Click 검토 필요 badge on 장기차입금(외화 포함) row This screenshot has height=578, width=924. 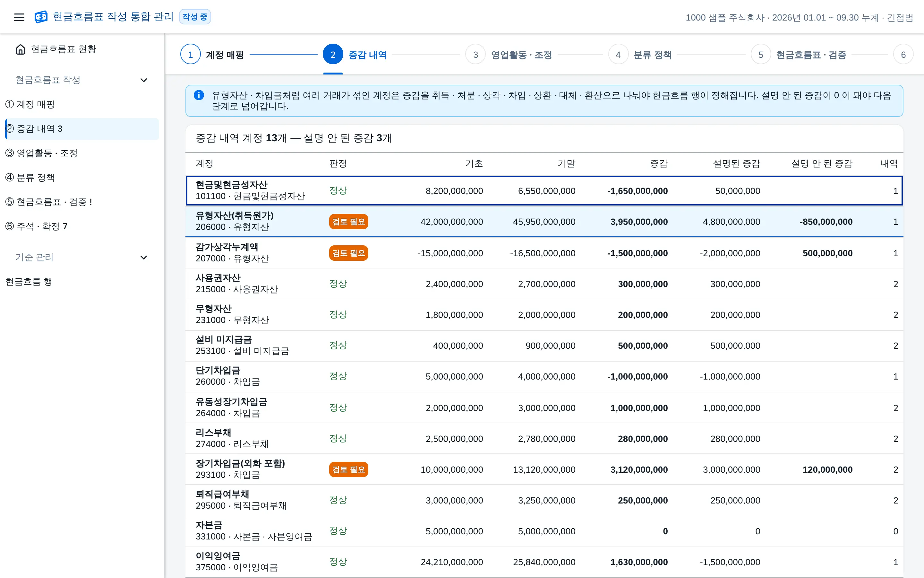349,469
